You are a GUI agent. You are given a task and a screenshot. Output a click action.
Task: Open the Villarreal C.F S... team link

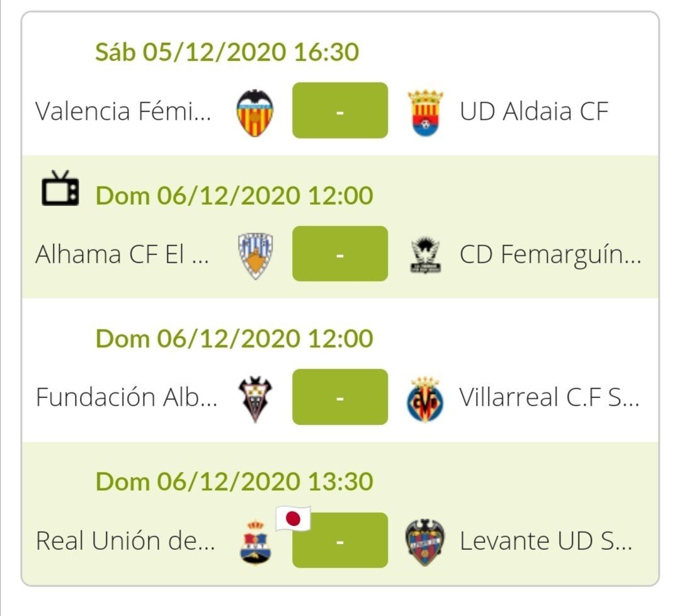[x=549, y=397]
